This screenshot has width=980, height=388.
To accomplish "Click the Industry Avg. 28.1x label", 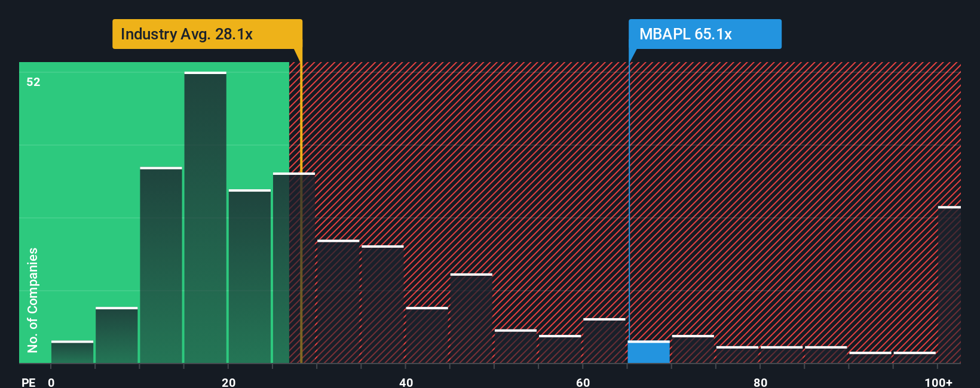I will point(207,34).
